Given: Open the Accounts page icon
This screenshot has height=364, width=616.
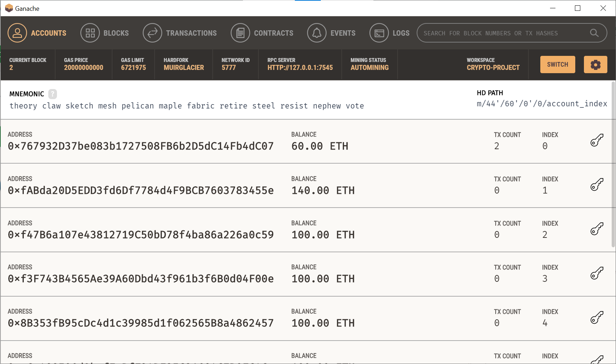Looking at the screenshot, I should click(17, 33).
